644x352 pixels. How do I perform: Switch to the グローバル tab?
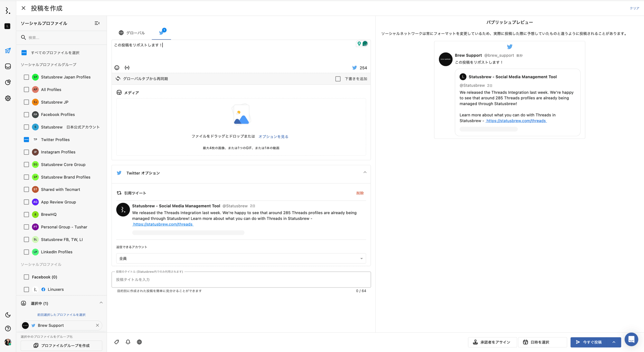coord(132,33)
